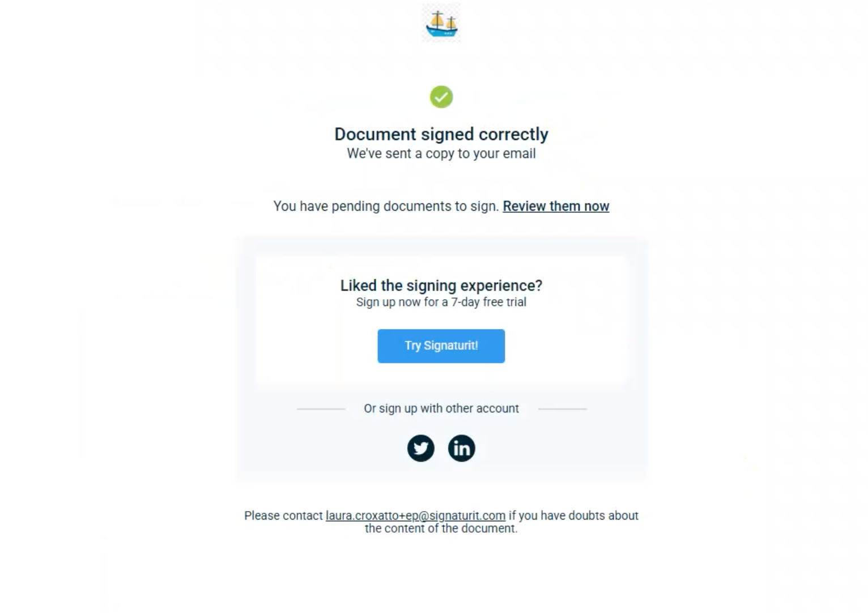868x613 pixels.
Task: Click the Try Signaturit! button
Action: coord(441,346)
